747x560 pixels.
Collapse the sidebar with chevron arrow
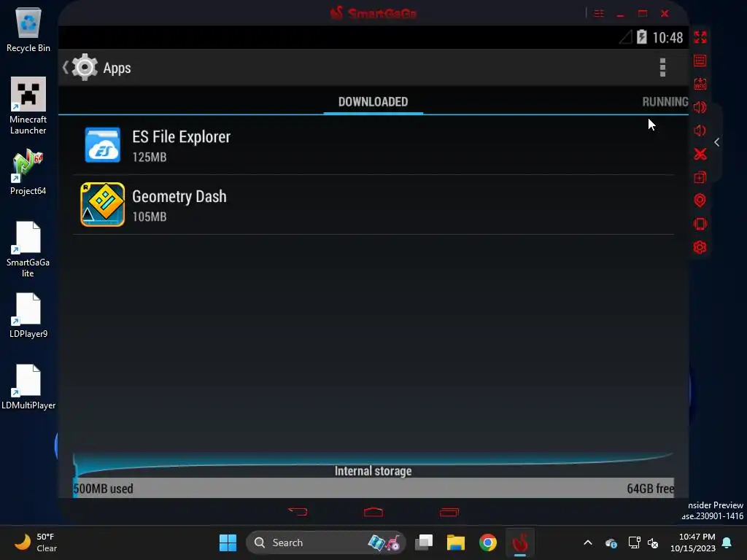point(716,142)
